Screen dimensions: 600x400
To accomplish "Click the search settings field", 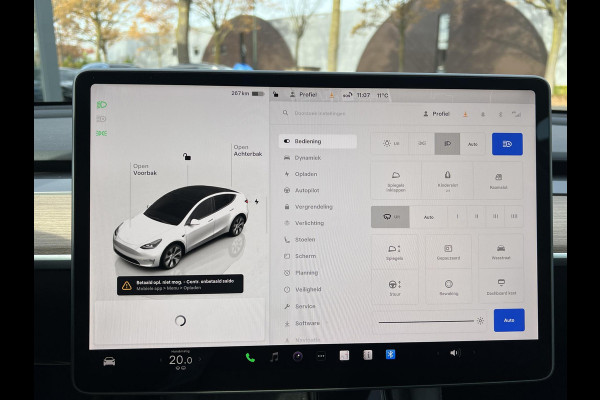I will point(320,113).
